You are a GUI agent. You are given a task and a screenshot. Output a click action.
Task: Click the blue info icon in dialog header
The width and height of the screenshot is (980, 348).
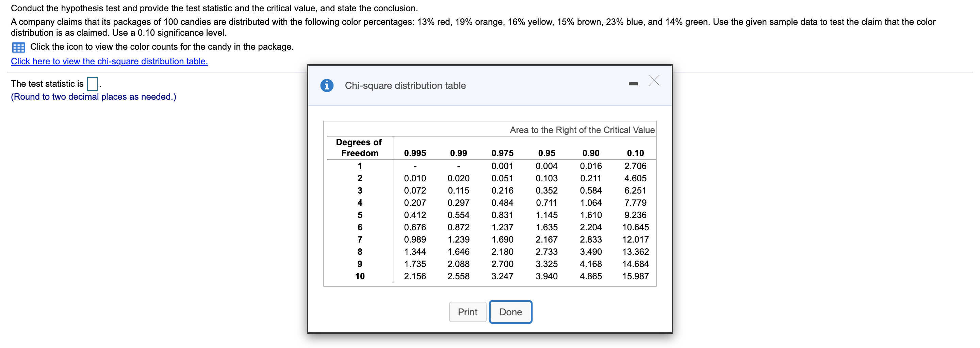pyautogui.click(x=326, y=85)
